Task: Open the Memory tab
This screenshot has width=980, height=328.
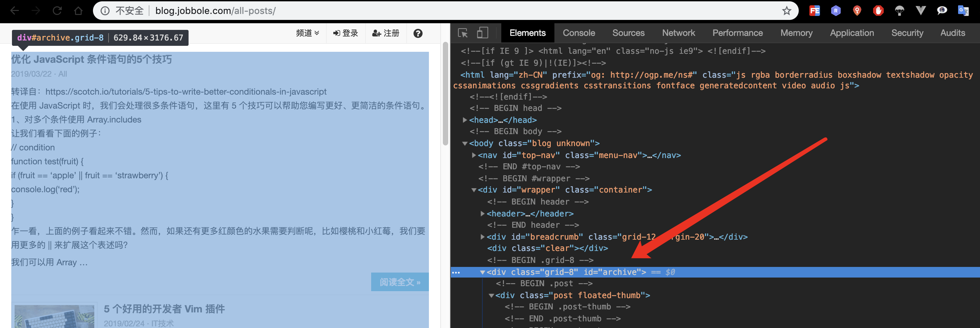Action: (796, 33)
